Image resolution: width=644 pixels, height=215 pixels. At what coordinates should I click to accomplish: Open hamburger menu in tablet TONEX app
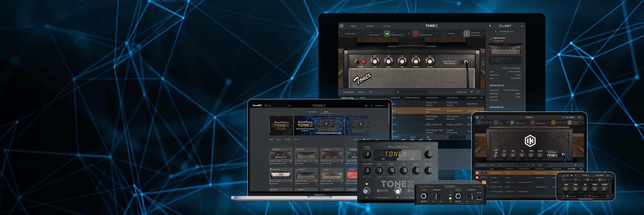coord(579,117)
